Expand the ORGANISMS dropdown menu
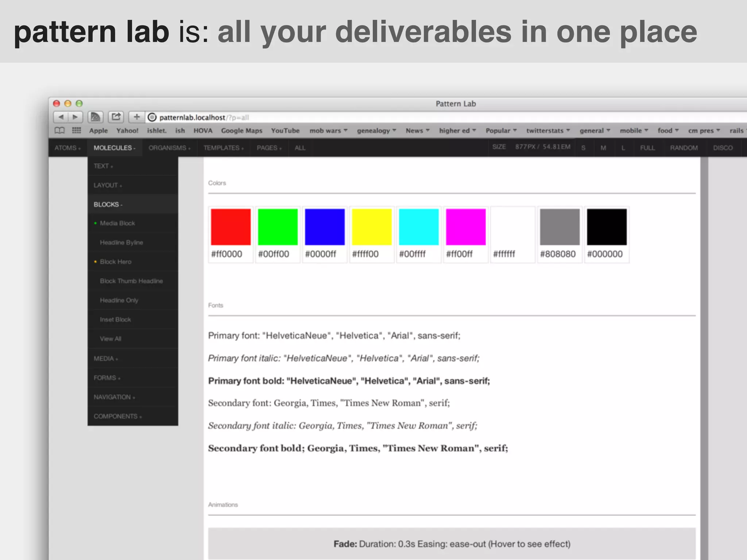The height and width of the screenshot is (560, 747). tap(169, 148)
